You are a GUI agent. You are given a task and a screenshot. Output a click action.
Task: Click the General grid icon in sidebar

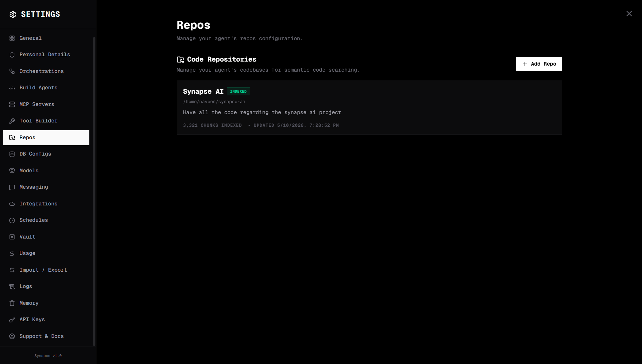pos(12,38)
